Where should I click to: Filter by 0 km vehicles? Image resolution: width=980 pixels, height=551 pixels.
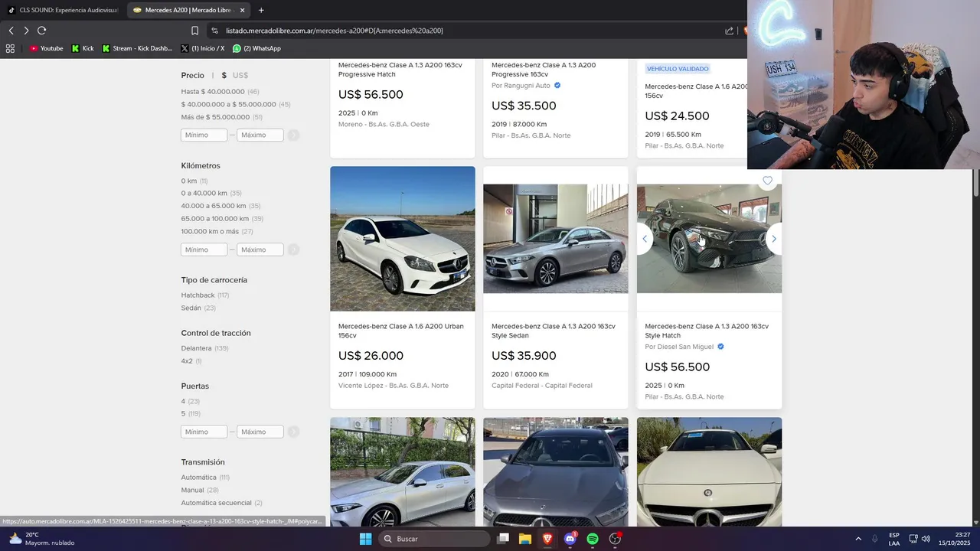(189, 181)
